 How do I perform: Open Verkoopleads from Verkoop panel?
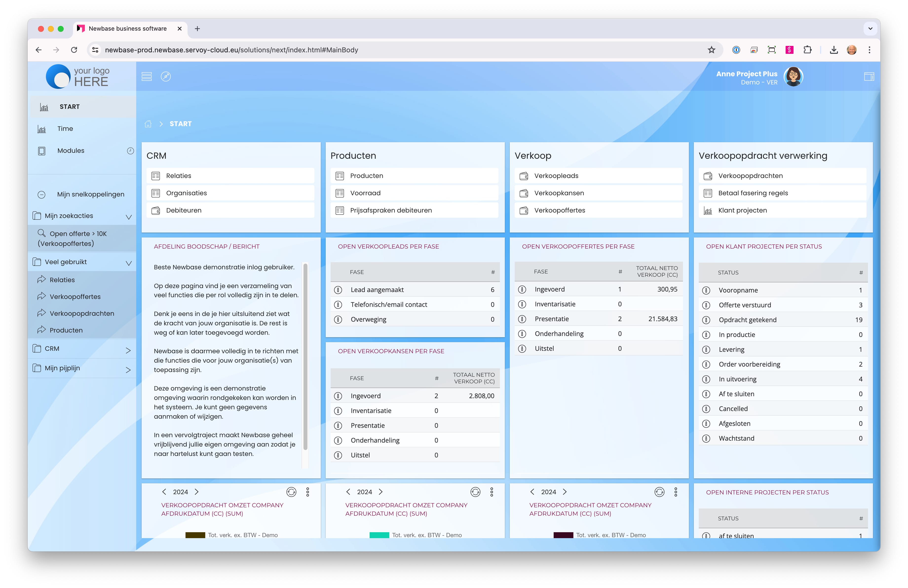coord(556,176)
